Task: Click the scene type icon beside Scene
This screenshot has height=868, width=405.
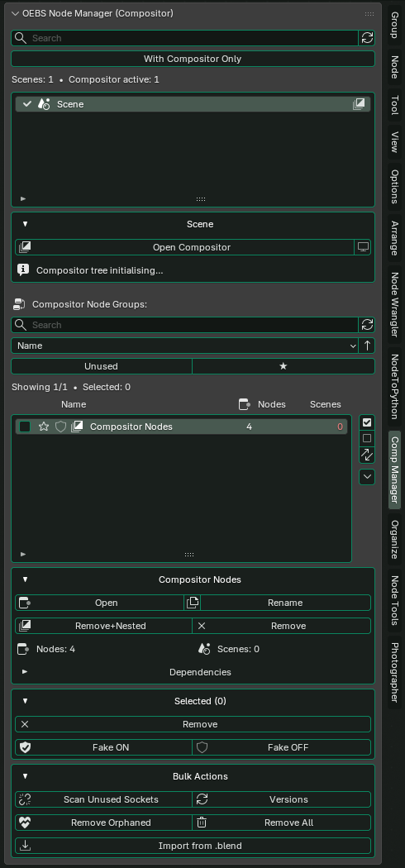Action: (44, 104)
